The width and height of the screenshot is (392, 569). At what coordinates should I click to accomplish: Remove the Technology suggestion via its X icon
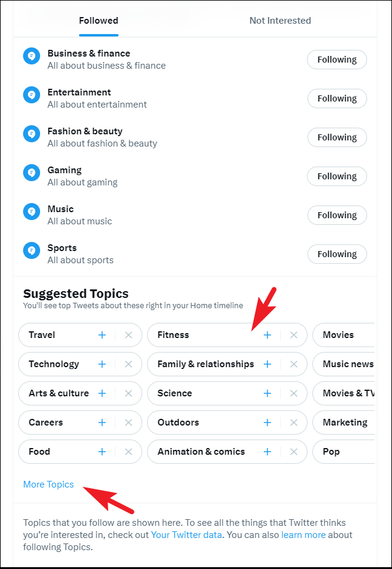coord(128,364)
